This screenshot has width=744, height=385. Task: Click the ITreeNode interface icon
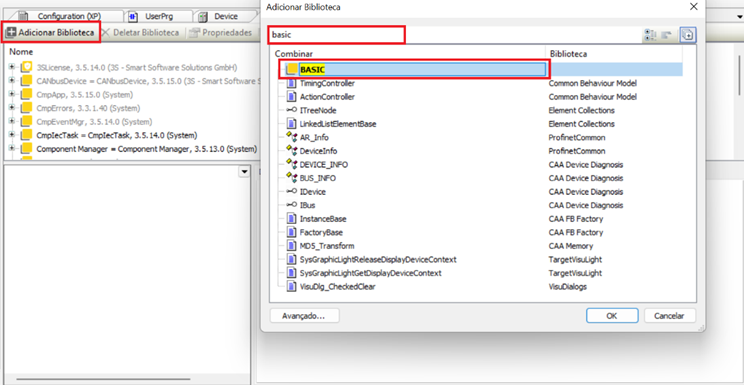pos(292,110)
